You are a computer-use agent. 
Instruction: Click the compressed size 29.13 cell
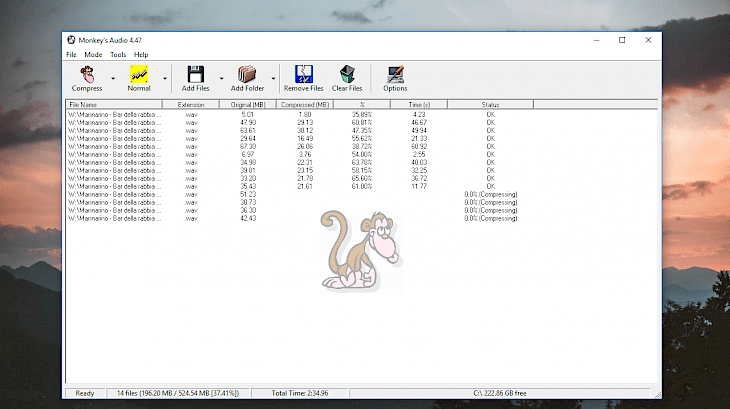coord(305,122)
